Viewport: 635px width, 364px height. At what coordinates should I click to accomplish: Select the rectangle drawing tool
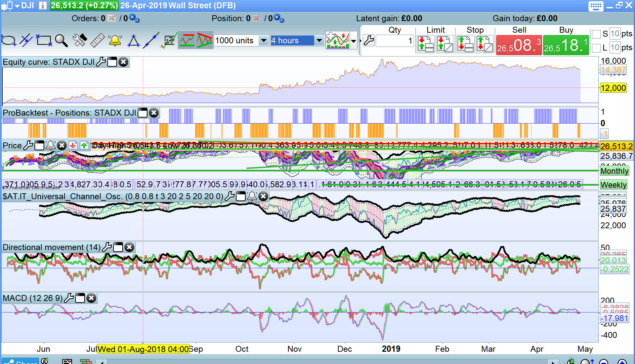(x=43, y=41)
